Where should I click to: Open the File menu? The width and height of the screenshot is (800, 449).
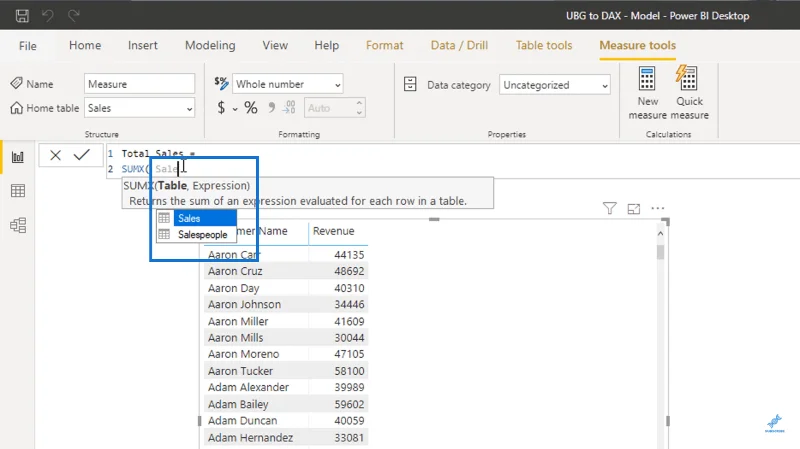pos(28,46)
